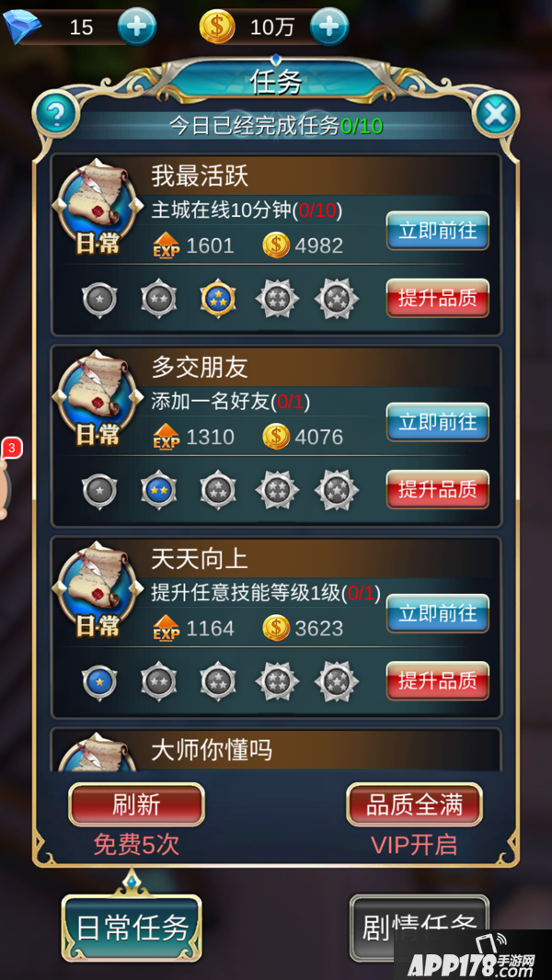Open the partially visible 大师你懂吗 quest
This screenshot has height=980, width=552.
point(276,750)
